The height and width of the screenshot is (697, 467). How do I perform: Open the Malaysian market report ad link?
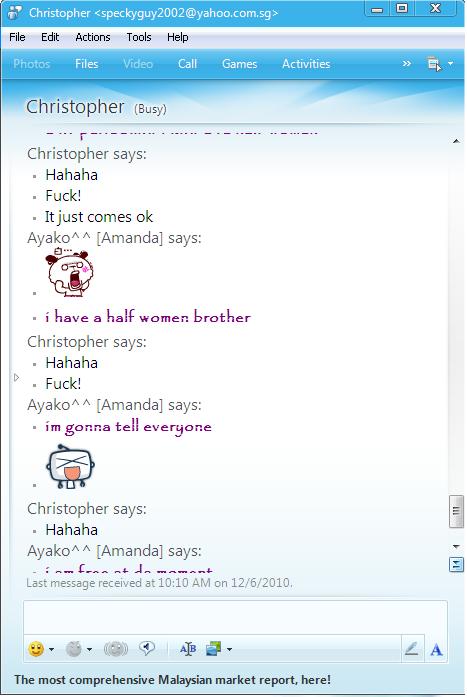click(x=172, y=680)
